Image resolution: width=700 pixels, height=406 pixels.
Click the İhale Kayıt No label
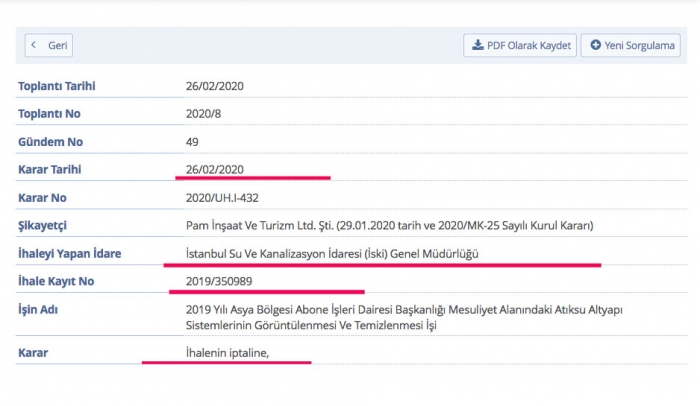[x=56, y=282]
